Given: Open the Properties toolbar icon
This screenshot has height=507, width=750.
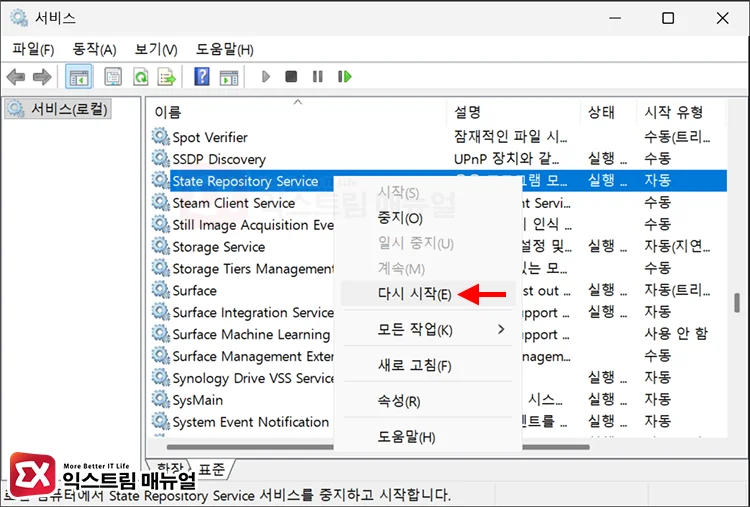Looking at the screenshot, I should point(113,77).
